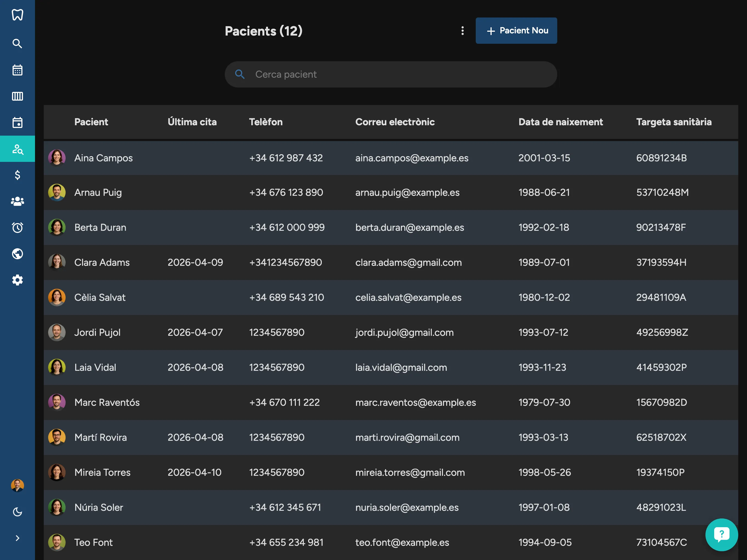Open the appointment event calendar icon
Viewport: 747px width, 560px height.
point(17,122)
